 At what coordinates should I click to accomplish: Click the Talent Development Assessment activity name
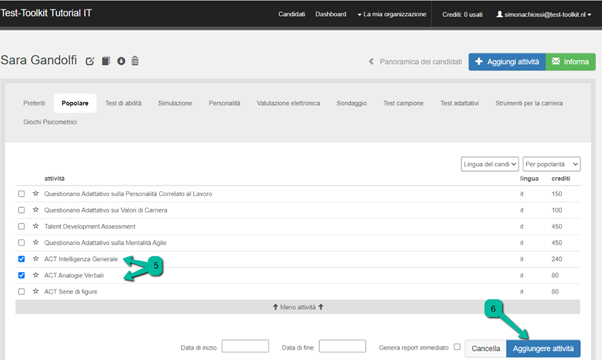point(90,226)
